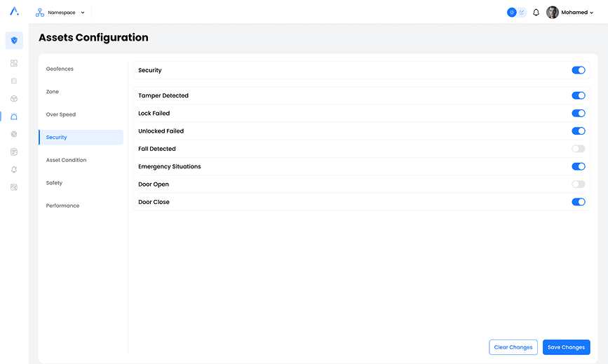Turn on the Door Open toggle

pyautogui.click(x=579, y=184)
